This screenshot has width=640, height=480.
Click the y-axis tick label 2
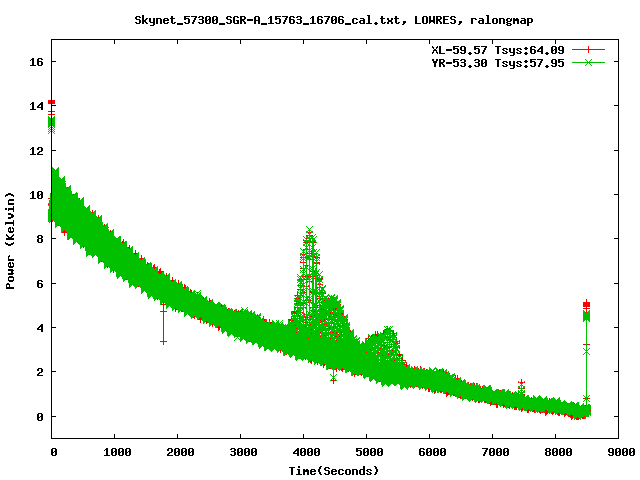point(40,372)
